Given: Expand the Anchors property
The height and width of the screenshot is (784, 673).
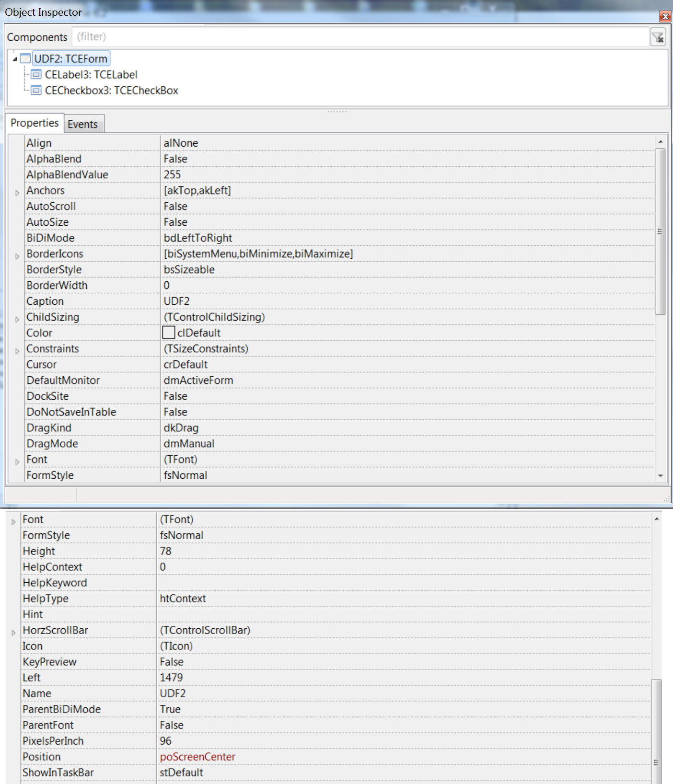Looking at the screenshot, I should 17,193.
